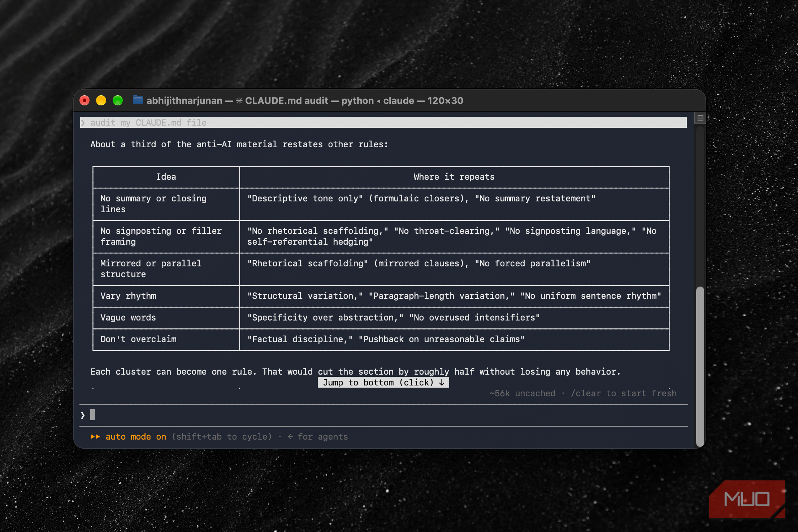
Task: Click 'About a third of the anti-AI material' line
Action: coord(239,144)
